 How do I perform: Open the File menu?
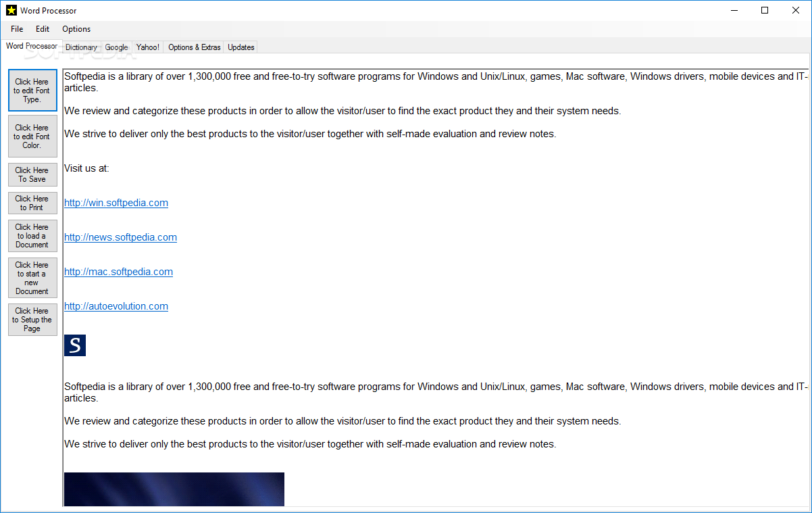coord(17,29)
